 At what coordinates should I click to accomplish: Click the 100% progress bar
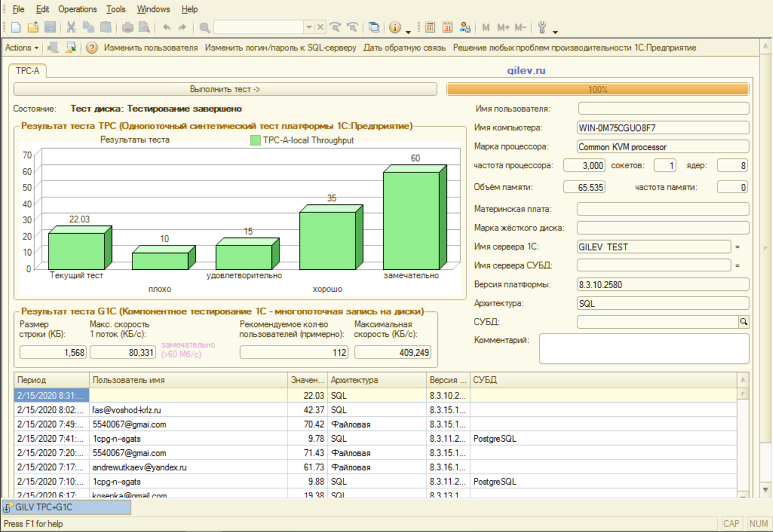tap(597, 90)
